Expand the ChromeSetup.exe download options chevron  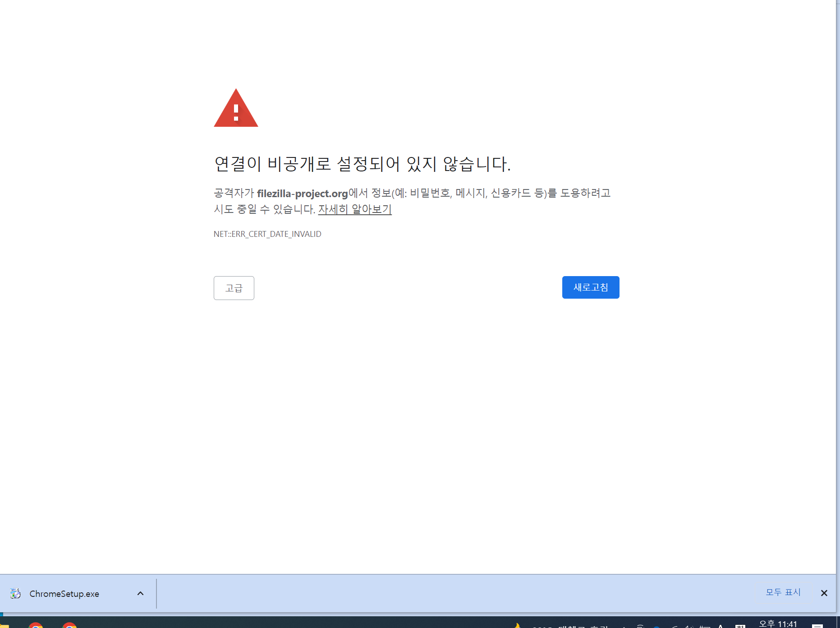[140, 593]
